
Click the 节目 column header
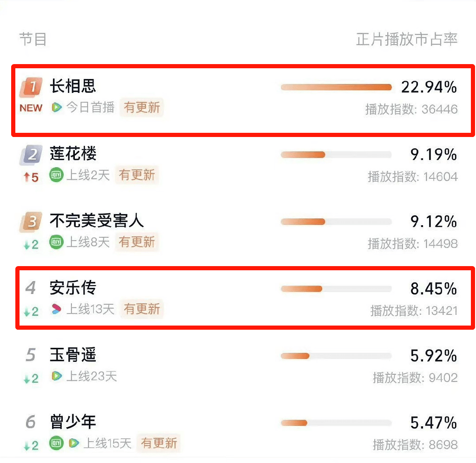33,39
